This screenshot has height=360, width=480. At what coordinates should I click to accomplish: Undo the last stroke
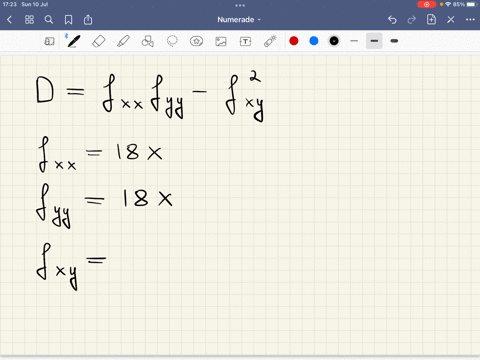[x=392, y=20]
